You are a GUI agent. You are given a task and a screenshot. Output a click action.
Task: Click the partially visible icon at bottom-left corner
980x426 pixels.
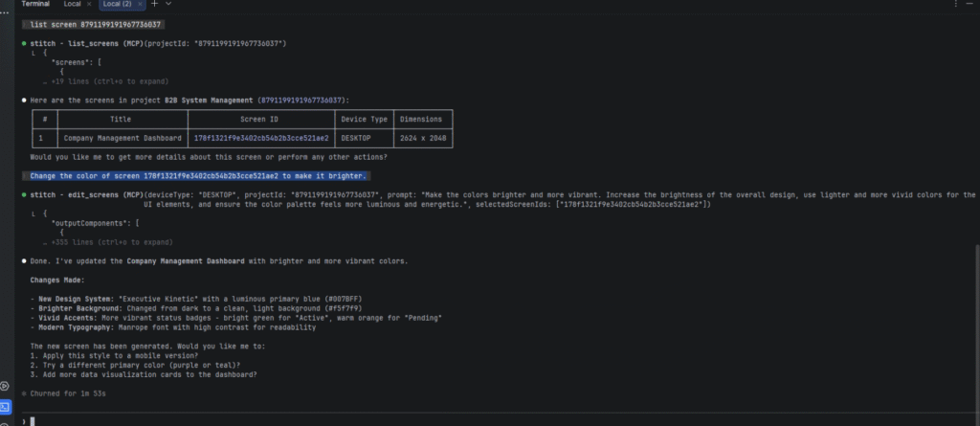click(x=6, y=422)
